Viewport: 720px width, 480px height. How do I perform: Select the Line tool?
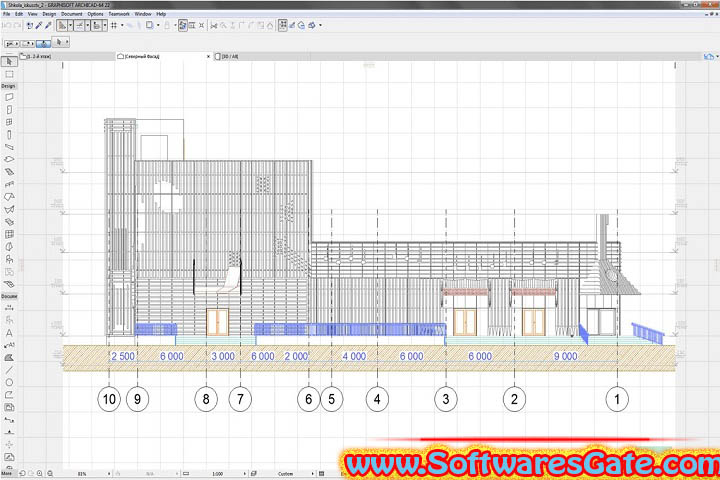pos(9,370)
